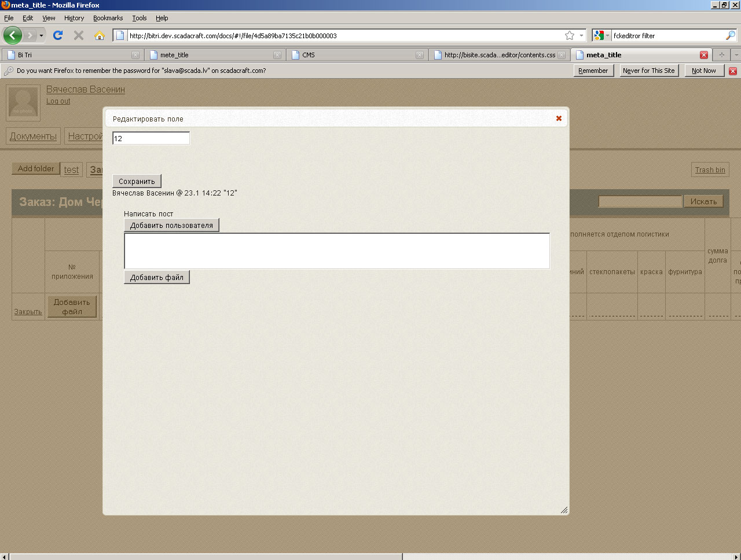Dismiss the password notification bar

pos(732,71)
